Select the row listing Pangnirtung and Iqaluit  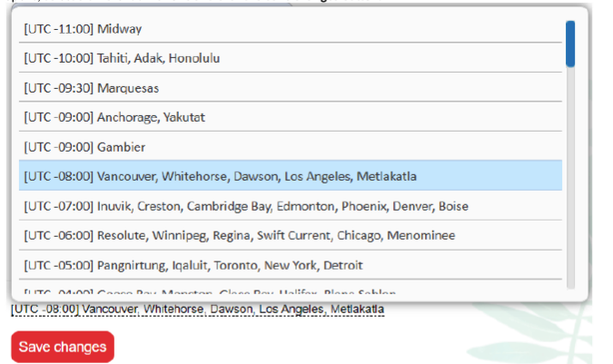291,265
